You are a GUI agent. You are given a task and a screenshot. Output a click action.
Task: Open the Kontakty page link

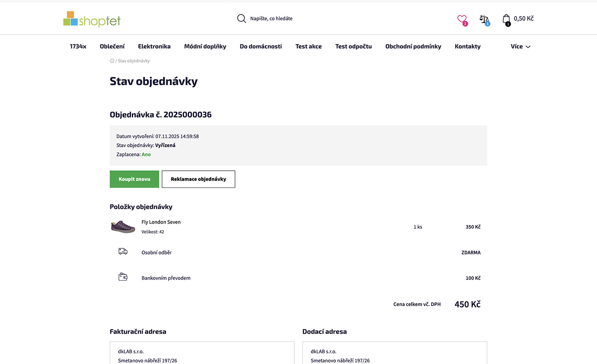467,46
